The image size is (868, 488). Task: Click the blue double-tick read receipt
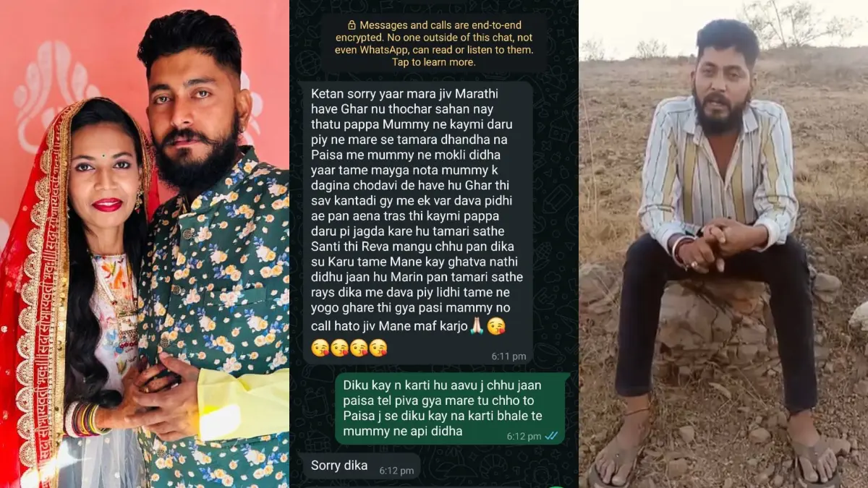(551, 436)
